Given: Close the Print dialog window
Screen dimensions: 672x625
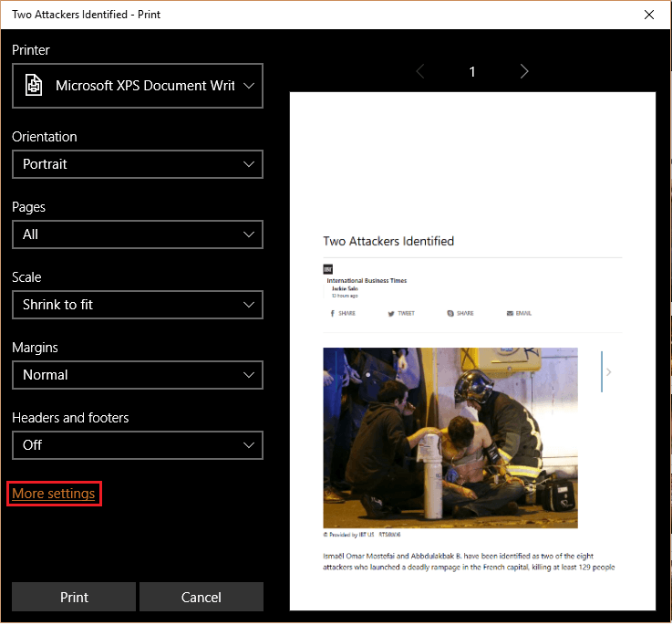Looking at the screenshot, I should click(x=649, y=15).
